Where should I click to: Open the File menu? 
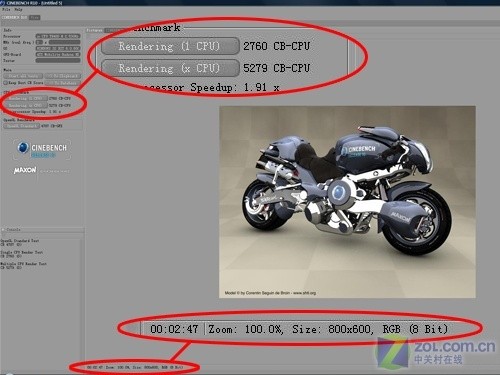point(6,10)
